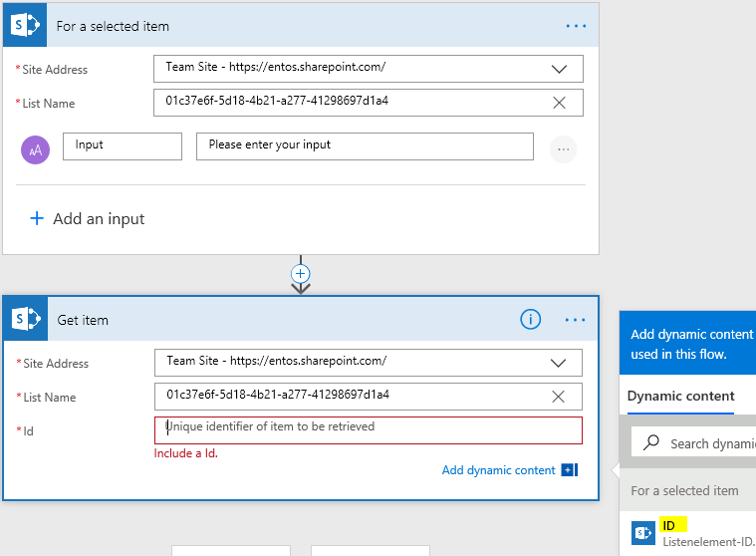Click the Id field in Get item
Image resolution: width=756 pixels, height=556 pixels.
[369, 430]
